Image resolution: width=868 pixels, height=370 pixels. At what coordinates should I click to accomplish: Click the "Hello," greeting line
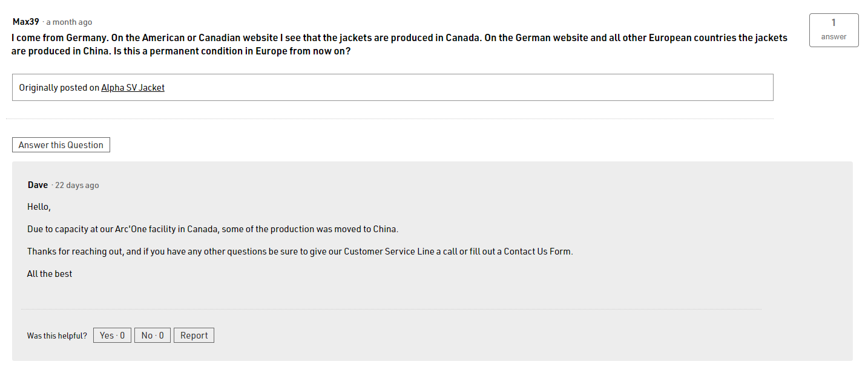pyautogui.click(x=39, y=207)
